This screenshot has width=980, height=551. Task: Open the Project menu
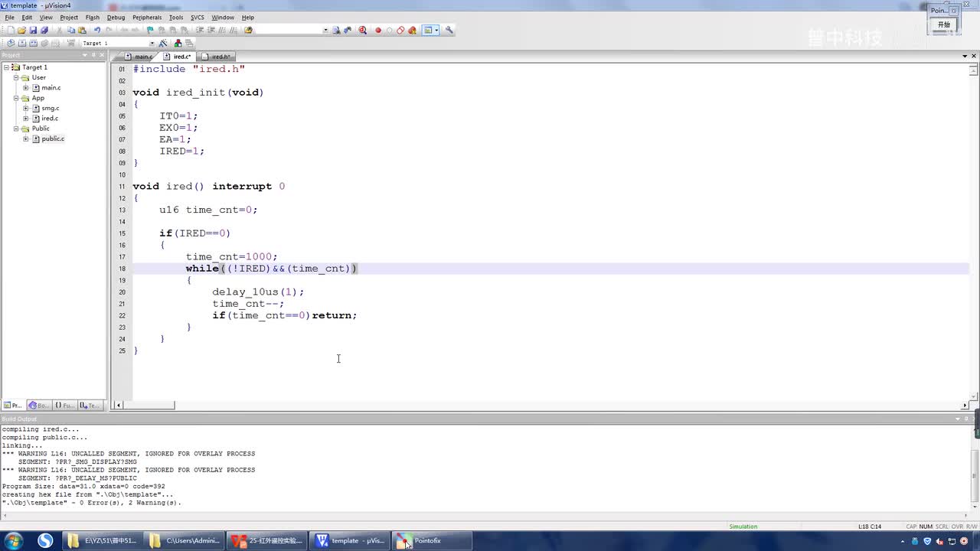tap(69, 17)
